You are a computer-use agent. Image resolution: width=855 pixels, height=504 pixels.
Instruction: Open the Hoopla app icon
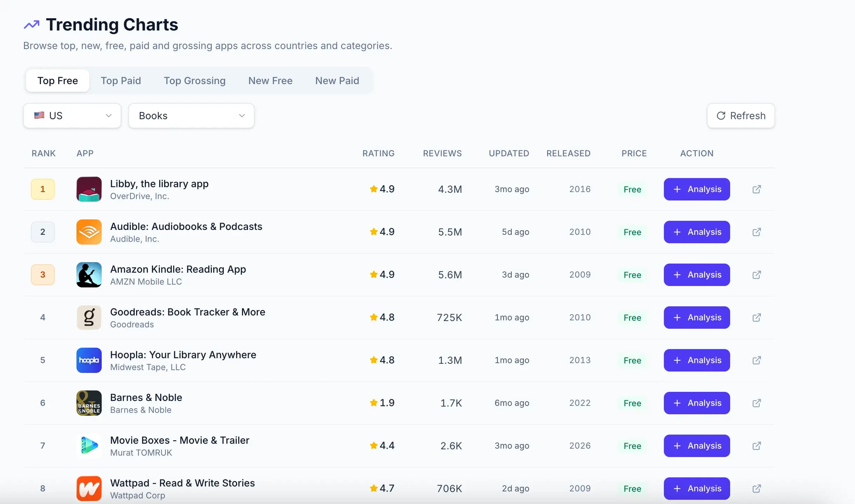point(89,360)
